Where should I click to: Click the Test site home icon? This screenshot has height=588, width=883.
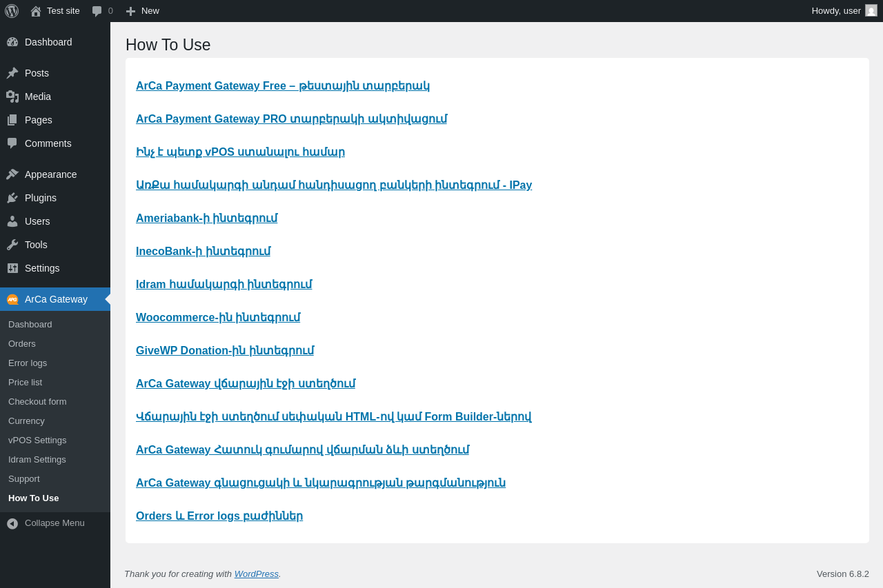click(x=36, y=11)
